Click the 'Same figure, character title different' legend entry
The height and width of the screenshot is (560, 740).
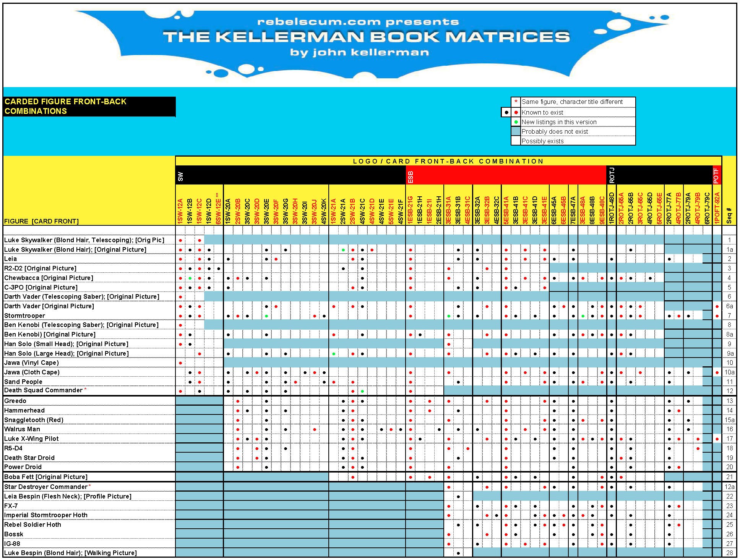coord(572,102)
